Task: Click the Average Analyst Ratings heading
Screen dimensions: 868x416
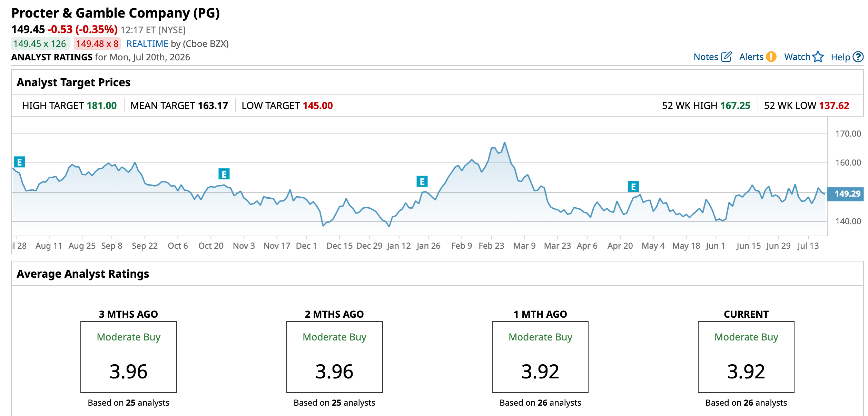Action: click(x=83, y=274)
